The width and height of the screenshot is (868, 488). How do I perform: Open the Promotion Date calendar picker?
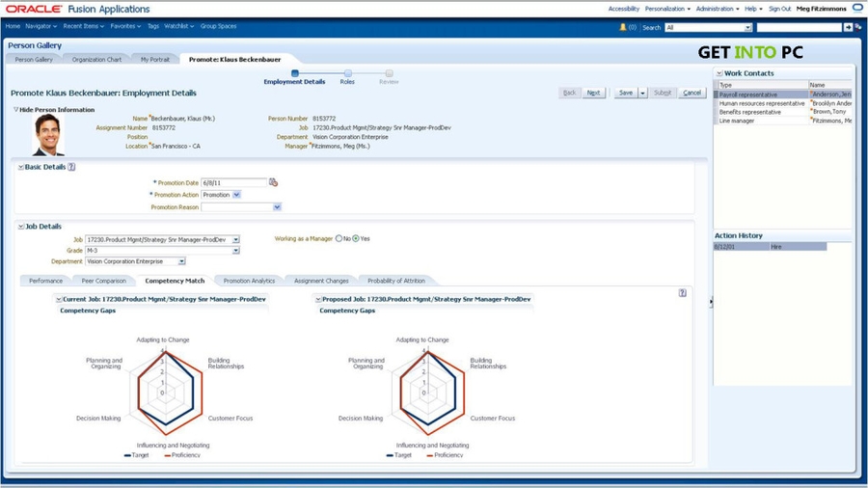(273, 182)
